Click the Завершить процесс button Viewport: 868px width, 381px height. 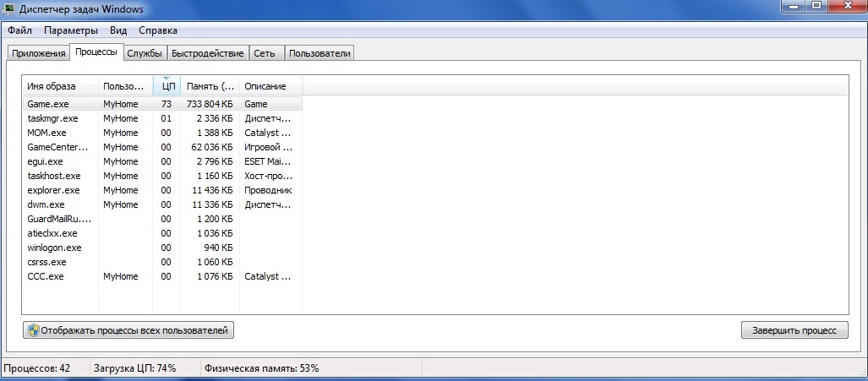point(794,330)
